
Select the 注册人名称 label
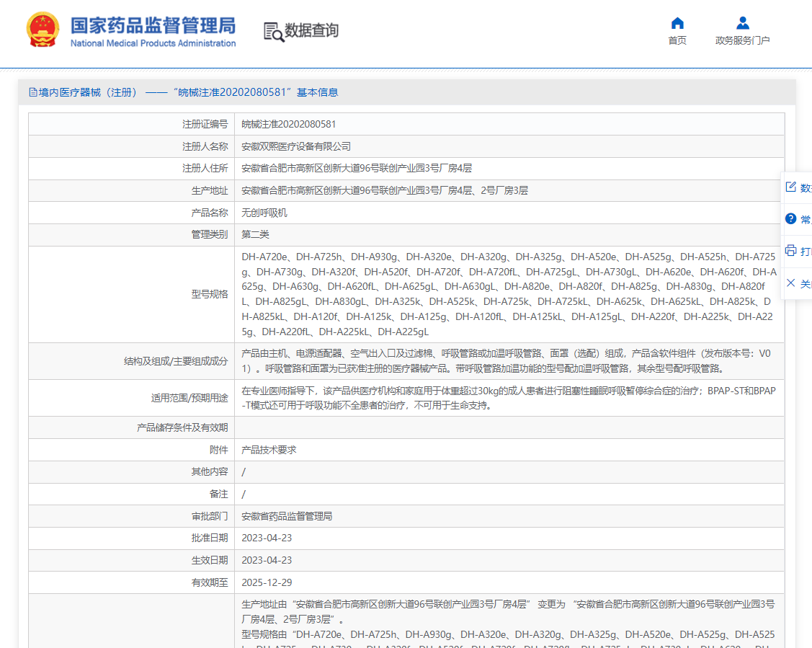pos(205,146)
